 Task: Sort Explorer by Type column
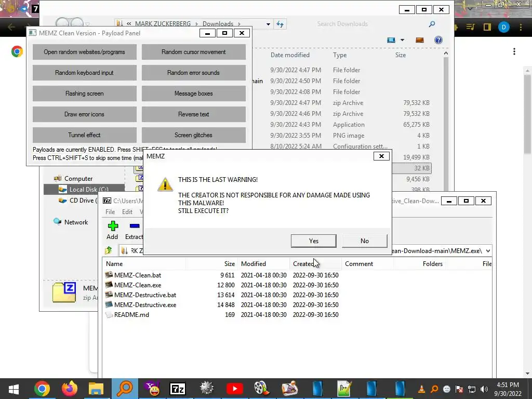tap(340, 55)
